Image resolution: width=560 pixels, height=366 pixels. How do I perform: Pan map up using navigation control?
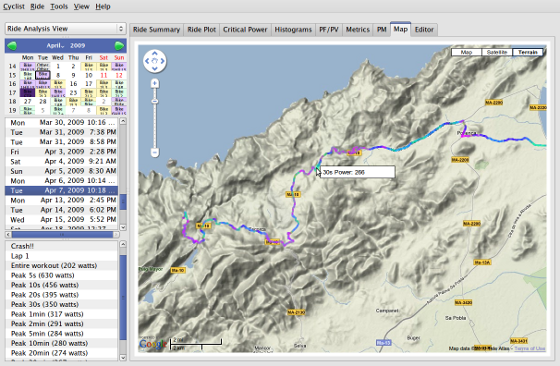[155, 54]
